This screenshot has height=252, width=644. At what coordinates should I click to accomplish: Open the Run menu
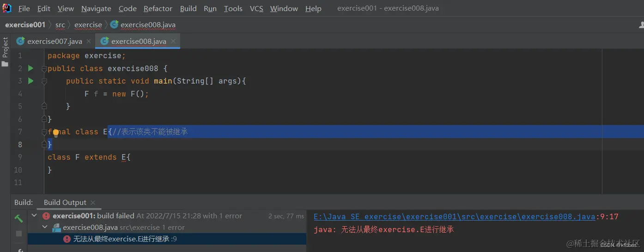coord(210,8)
